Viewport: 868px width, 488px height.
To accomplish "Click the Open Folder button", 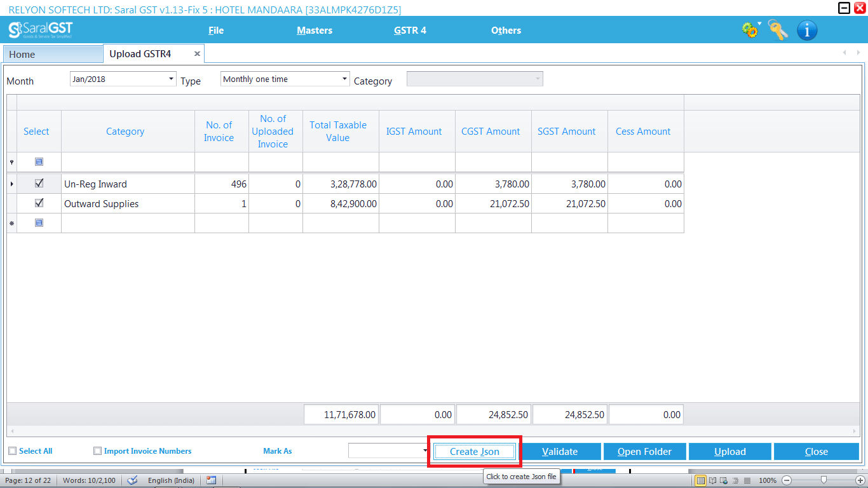I will [644, 452].
